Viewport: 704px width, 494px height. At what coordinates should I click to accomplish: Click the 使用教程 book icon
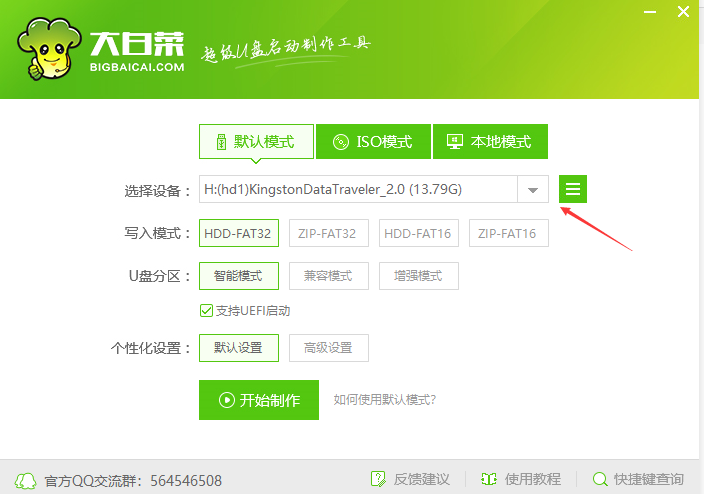tap(488, 479)
